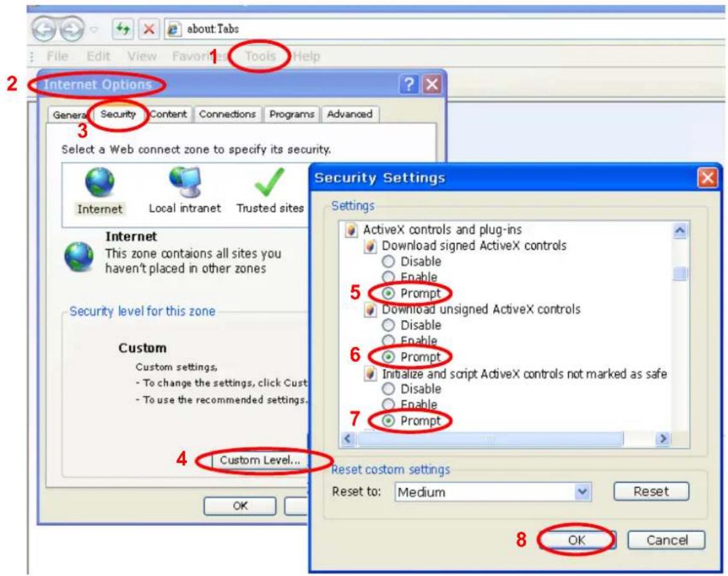This screenshot has width=728, height=576.
Task: Select Disable for Initialize and script ActiveX
Action: [x=388, y=389]
